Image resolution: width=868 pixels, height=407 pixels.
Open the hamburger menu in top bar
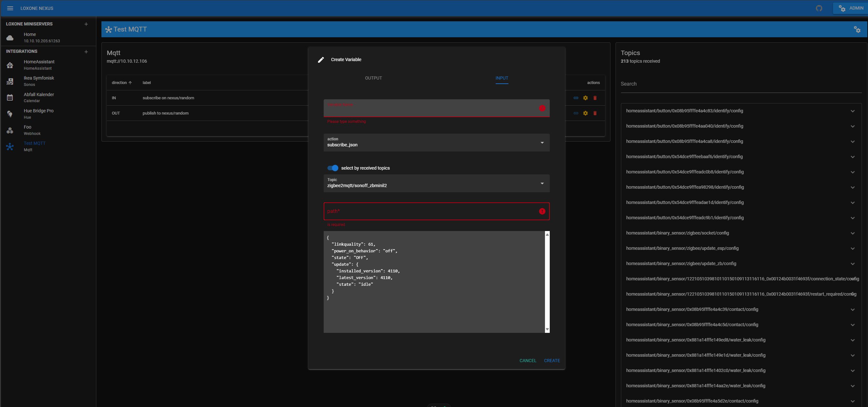click(10, 8)
